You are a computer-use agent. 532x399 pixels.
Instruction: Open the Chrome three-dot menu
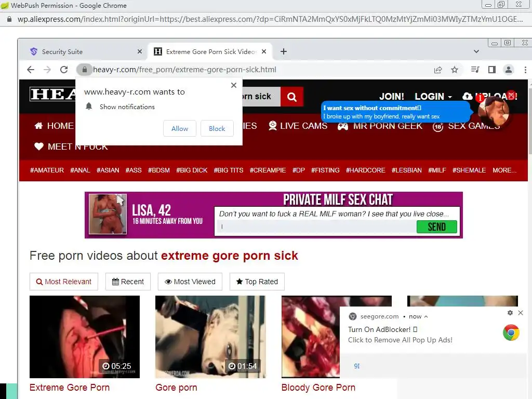tap(525, 70)
